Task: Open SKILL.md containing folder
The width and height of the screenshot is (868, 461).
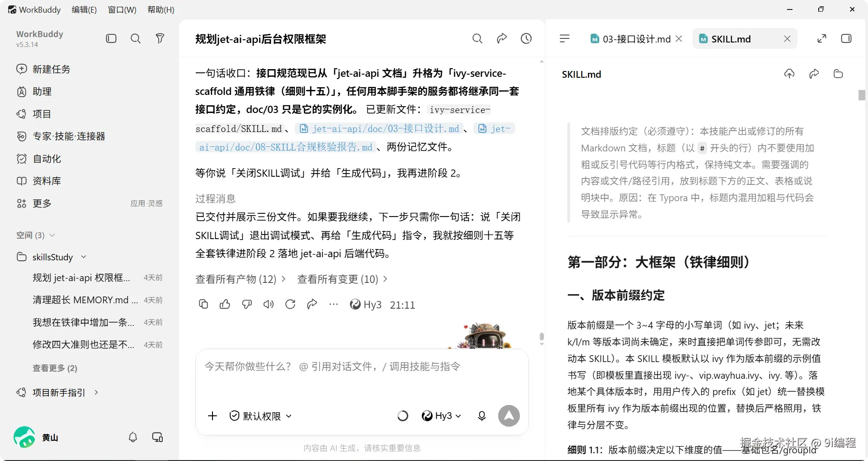Action: [x=838, y=74]
